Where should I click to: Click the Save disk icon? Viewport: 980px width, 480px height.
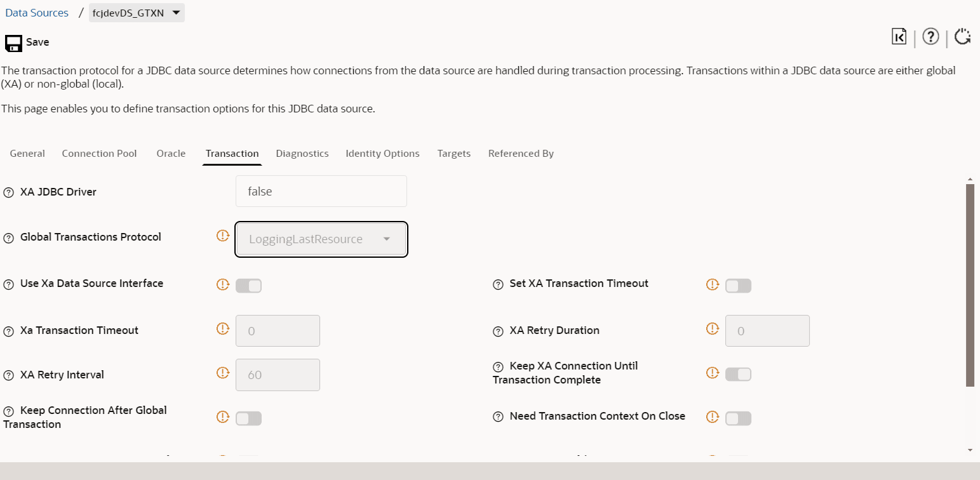(x=13, y=43)
